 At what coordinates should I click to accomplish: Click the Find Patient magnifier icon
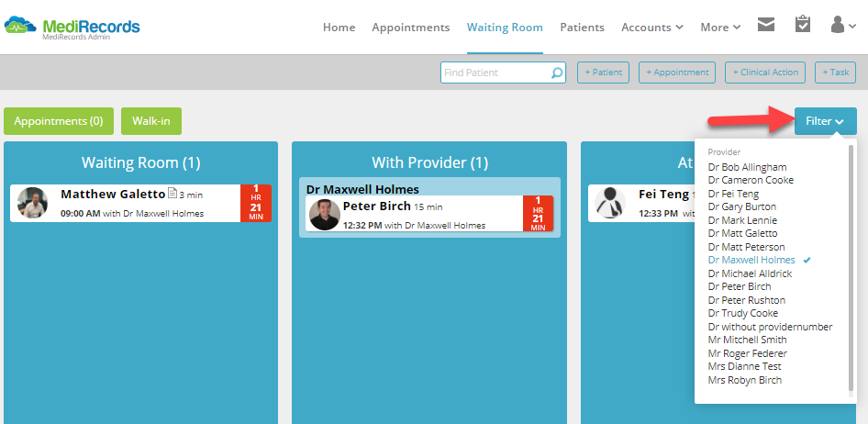pos(557,73)
